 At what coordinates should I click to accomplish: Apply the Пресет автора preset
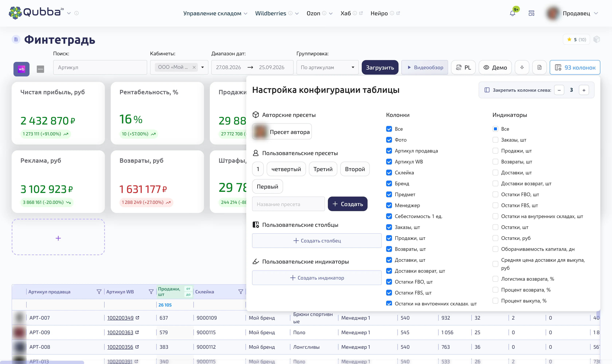pos(282,132)
